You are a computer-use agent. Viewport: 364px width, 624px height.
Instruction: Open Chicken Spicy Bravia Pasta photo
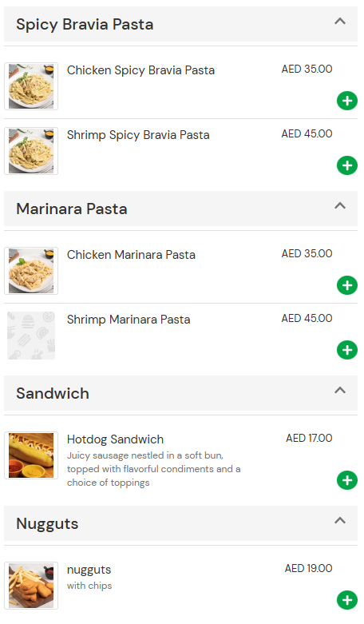(31, 86)
